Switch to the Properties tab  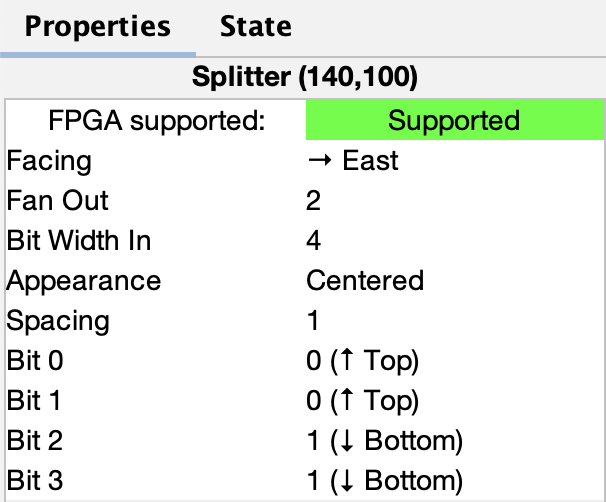[x=97, y=27]
